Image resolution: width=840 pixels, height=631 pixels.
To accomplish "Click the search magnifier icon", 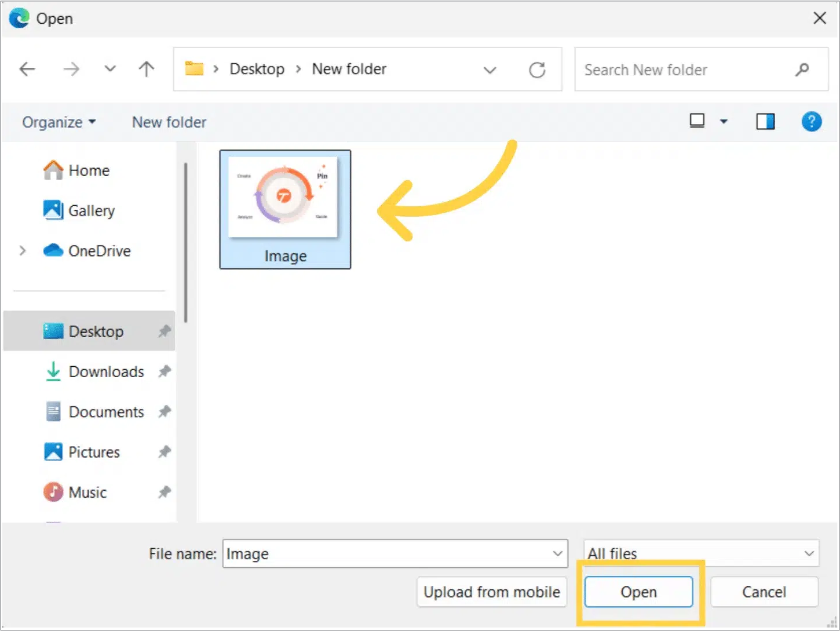I will pyautogui.click(x=802, y=70).
